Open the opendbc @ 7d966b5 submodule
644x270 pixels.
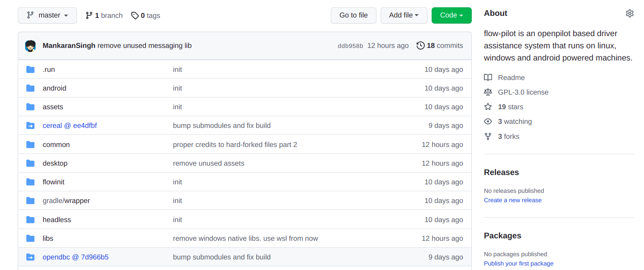76,257
